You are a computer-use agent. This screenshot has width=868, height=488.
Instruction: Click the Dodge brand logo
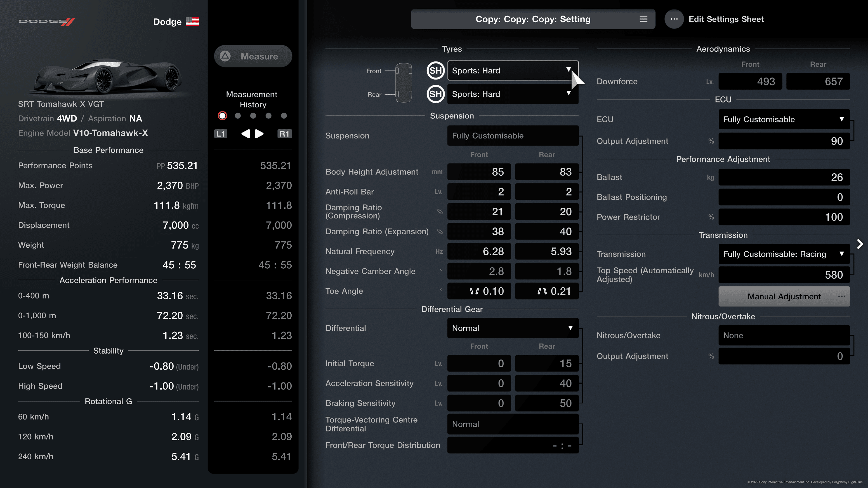pos(47,21)
